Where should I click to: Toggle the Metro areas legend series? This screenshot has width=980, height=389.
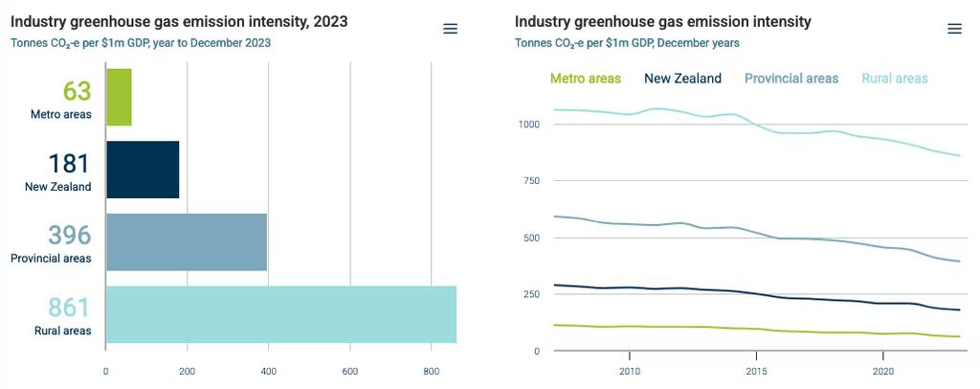tap(586, 79)
